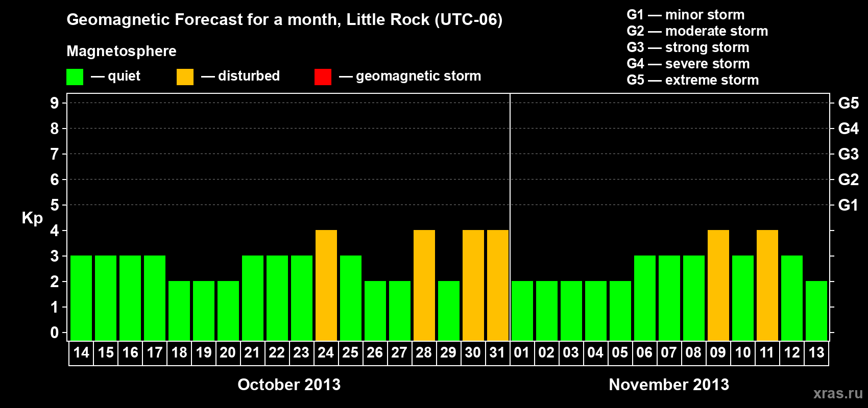Click the 'G3 — strong storm' legend line
The image size is (868, 408).
[688, 47]
